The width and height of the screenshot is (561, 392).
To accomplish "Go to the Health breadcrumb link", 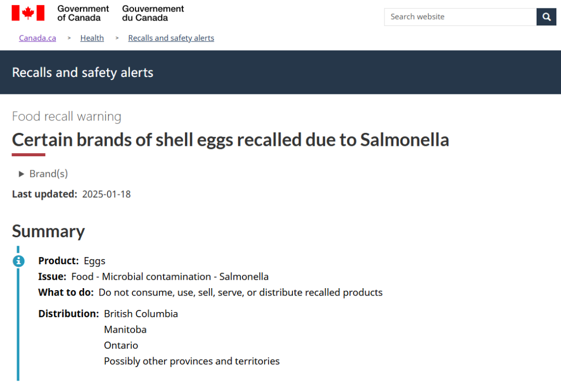I will (92, 38).
